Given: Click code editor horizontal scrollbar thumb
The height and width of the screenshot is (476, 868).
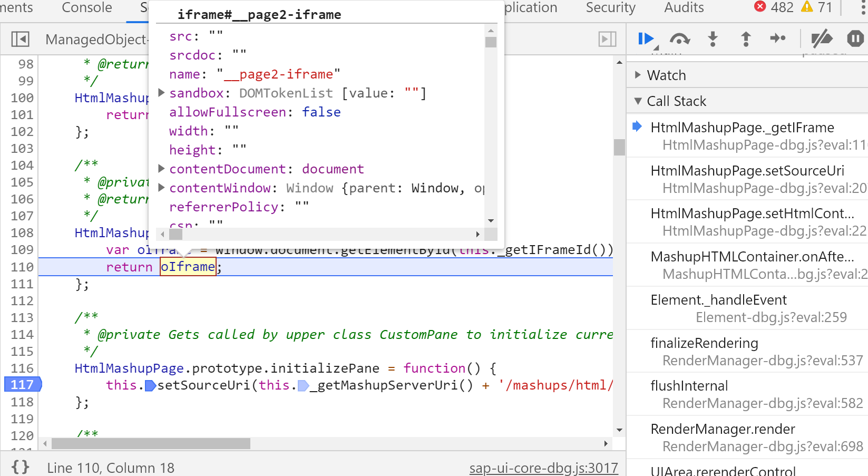Looking at the screenshot, I should 151,443.
